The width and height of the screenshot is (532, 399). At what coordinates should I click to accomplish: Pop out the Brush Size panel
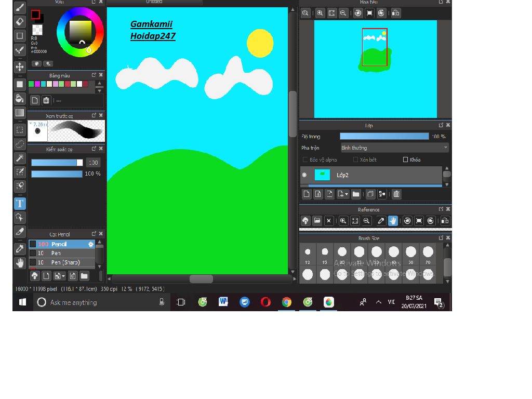pos(441,238)
